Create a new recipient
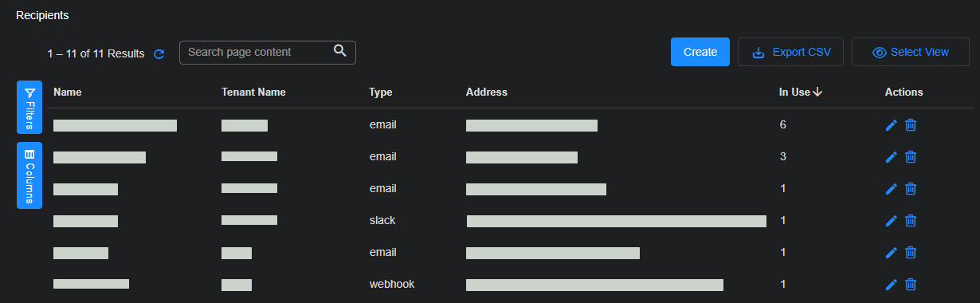980x303 pixels. [x=700, y=52]
